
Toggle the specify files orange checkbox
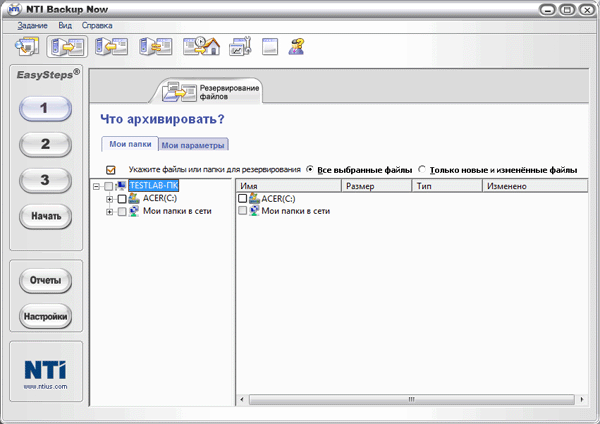(111, 170)
